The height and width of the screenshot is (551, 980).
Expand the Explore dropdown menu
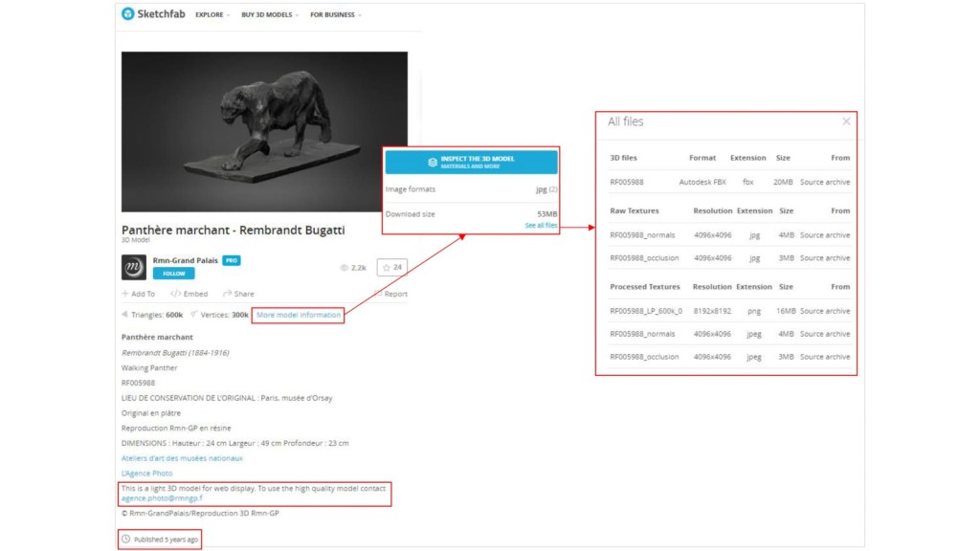click(212, 15)
